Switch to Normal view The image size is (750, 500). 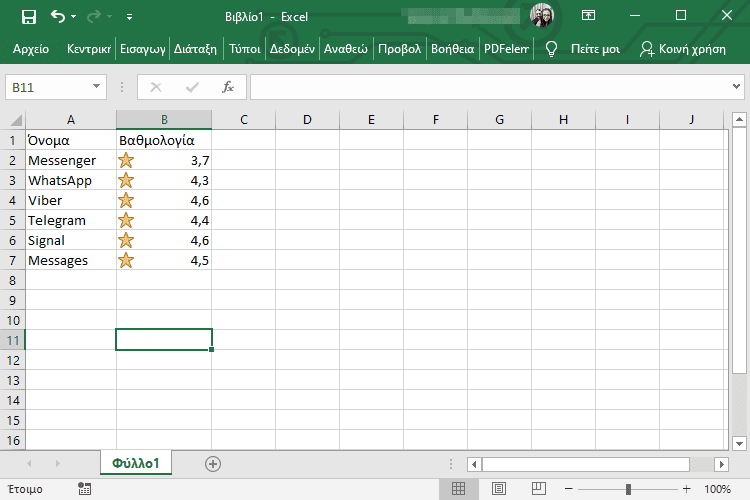pyautogui.click(x=458, y=489)
